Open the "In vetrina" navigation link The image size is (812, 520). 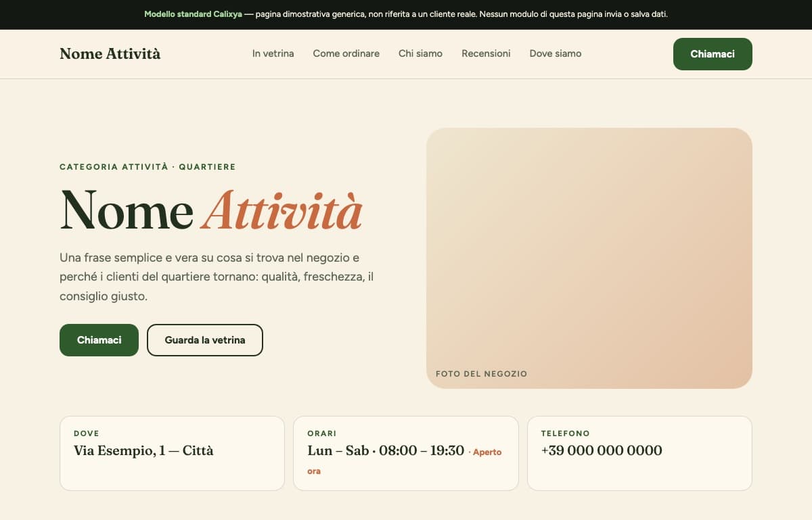click(273, 53)
